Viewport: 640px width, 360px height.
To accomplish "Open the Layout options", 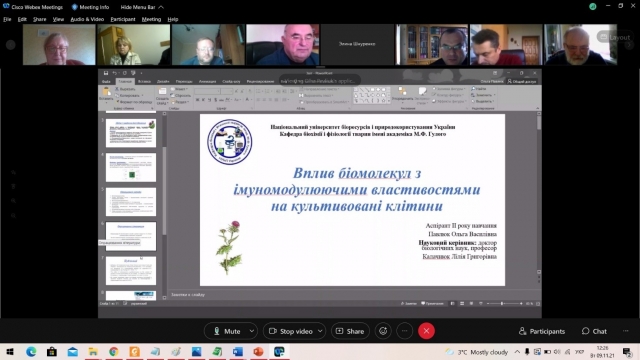I will tap(615, 37).
